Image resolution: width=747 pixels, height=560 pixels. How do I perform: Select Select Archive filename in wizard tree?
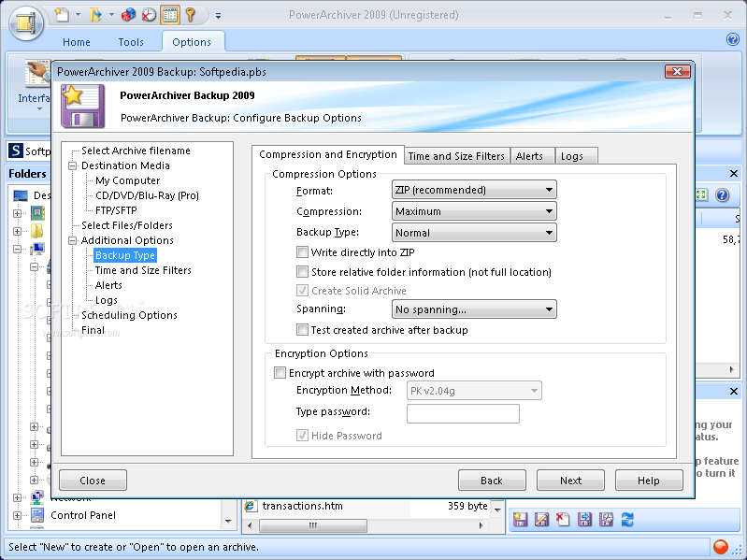(x=136, y=151)
